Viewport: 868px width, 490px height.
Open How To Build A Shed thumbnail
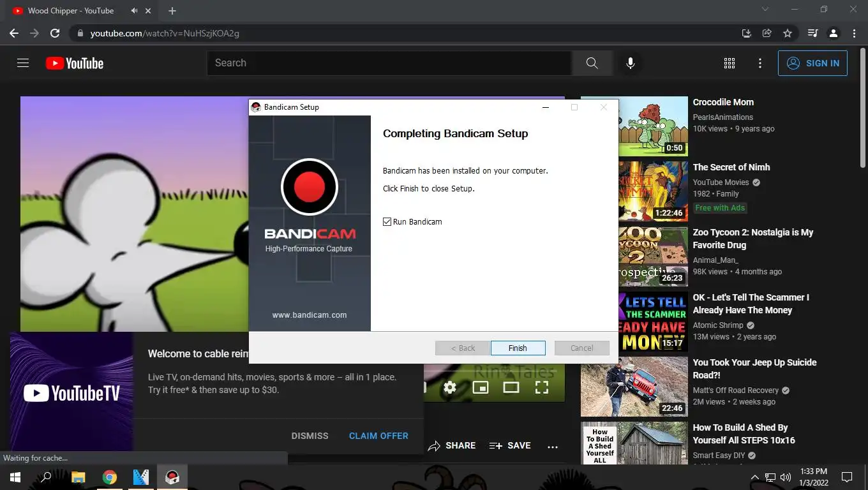click(x=634, y=443)
